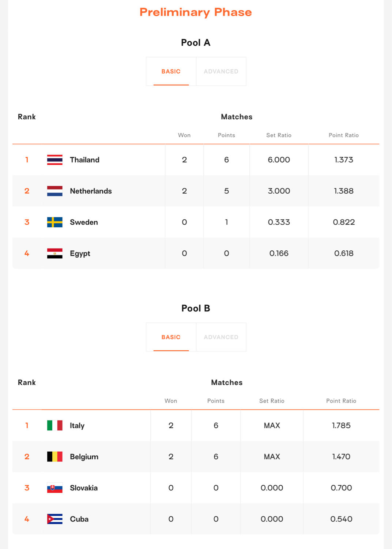
Task: Click the Italy flag icon
Action: click(55, 425)
